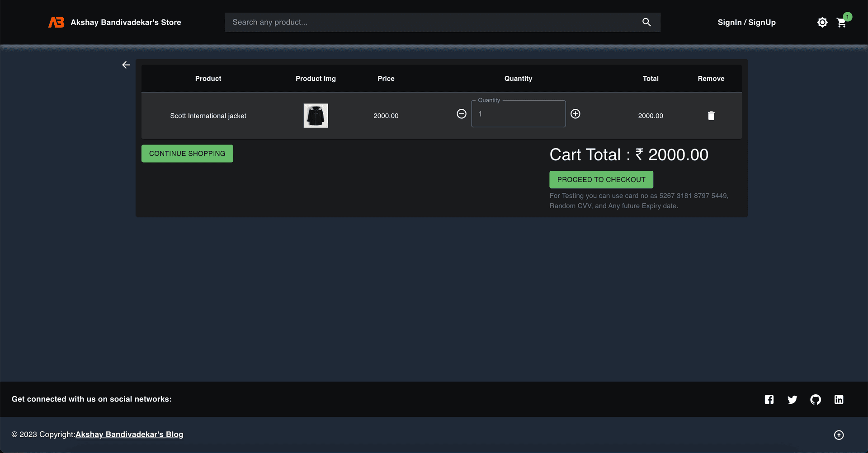
Task: Open the SignIn / SignUp link
Action: [x=746, y=22]
